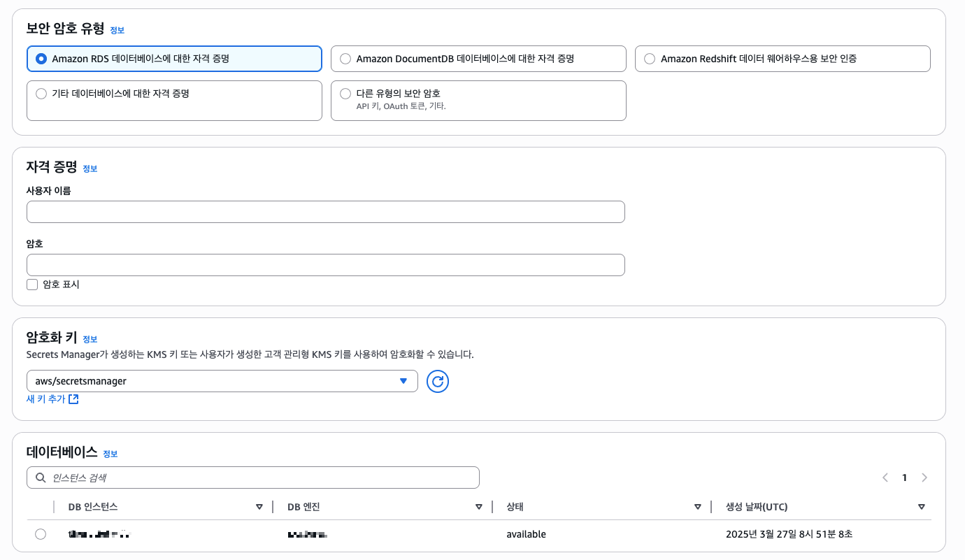Click the 암호 password input field
The width and height of the screenshot is (965, 560).
pyautogui.click(x=325, y=265)
